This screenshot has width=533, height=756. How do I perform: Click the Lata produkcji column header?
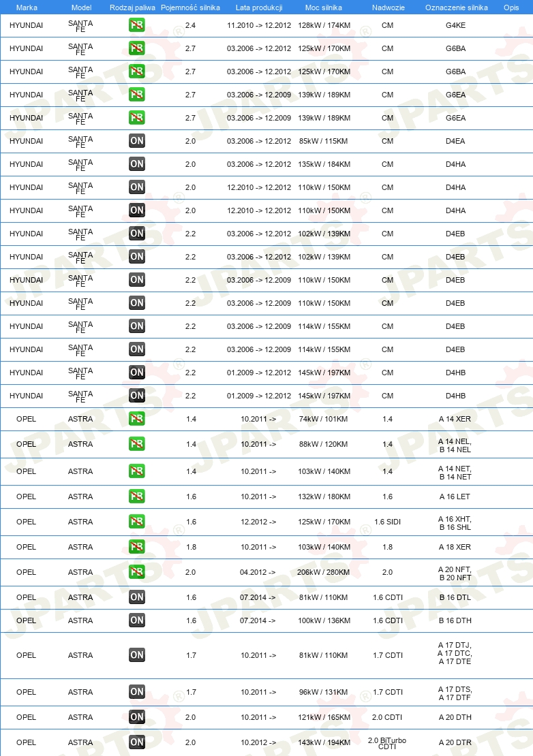259,7
